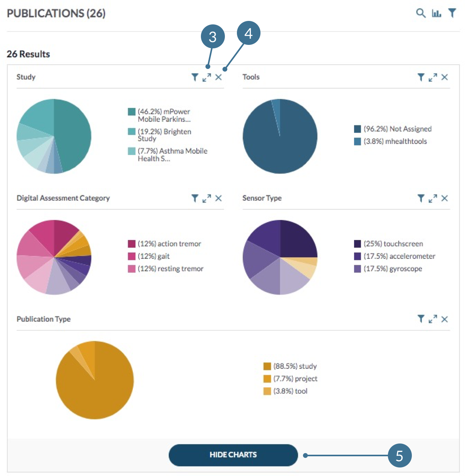Screen dimensions: 473x476
Task: Click the accelerometer legend swatch
Action: [x=358, y=256]
